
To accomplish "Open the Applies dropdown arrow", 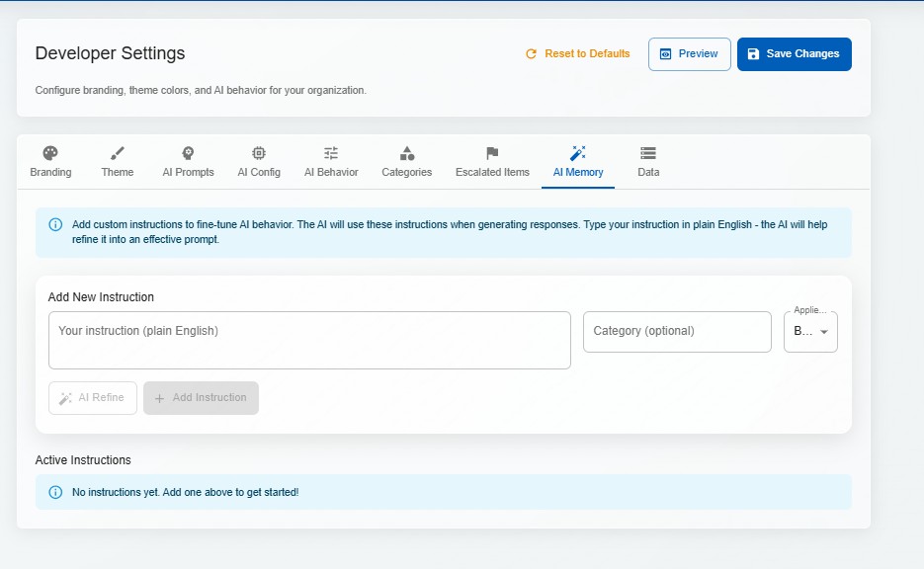I will pos(824,332).
